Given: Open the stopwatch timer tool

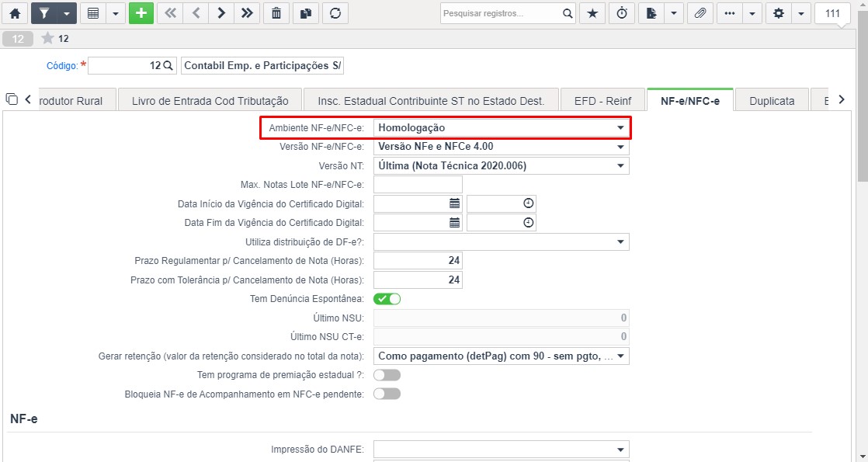Looking at the screenshot, I should [x=622, y=13].
